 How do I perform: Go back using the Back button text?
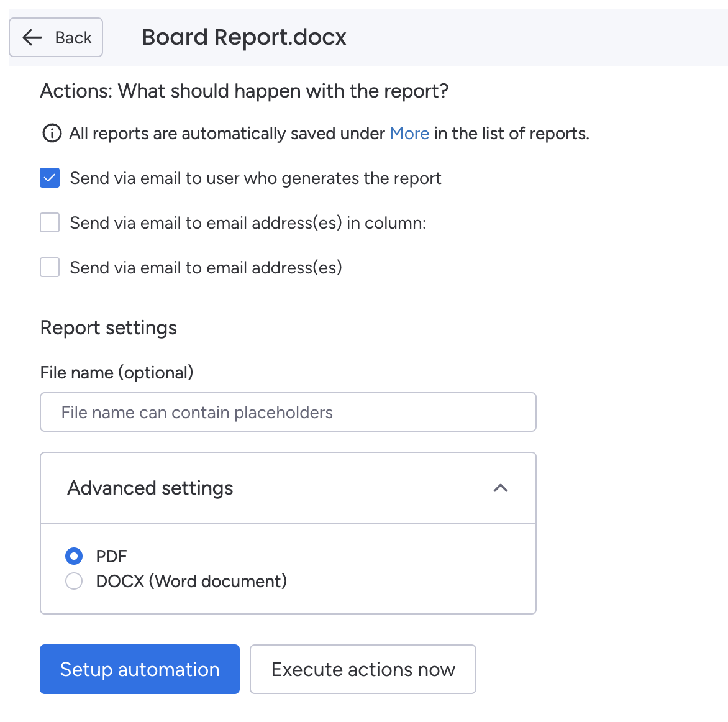[x=73, y=38]
